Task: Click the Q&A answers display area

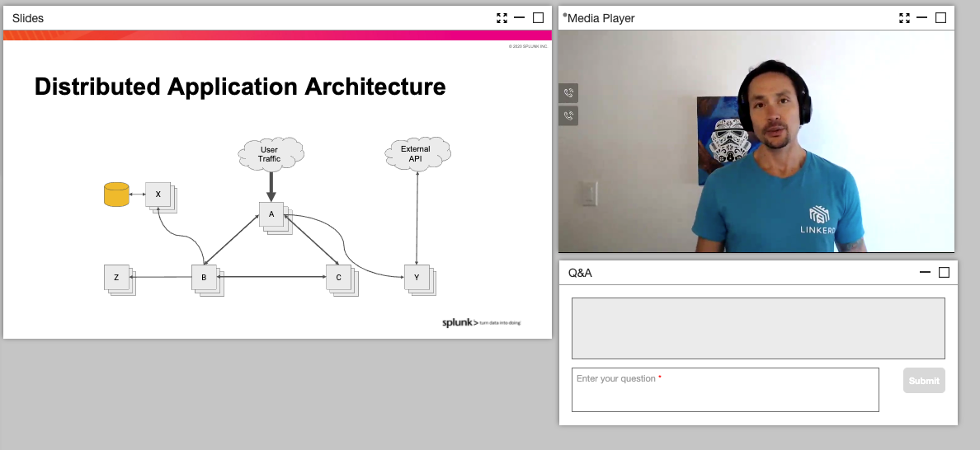Action: point(758,328)
